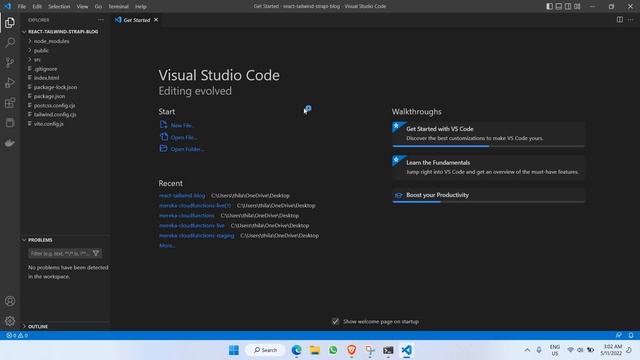The width and height of the screenshot is (640, 360).
Task: Open recent project mereka-cloudfunctions-live(1)
Action: [195, 206]
